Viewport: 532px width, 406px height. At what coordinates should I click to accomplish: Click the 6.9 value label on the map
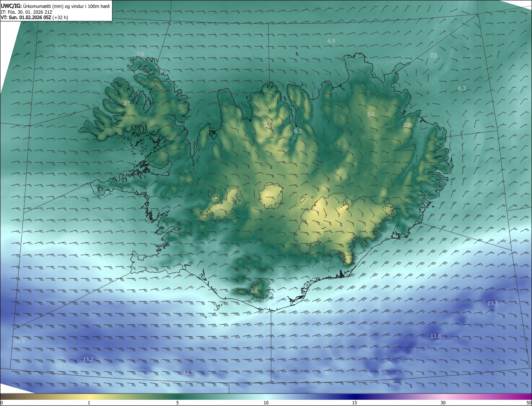pyautogui.click(x=331, y=41)
